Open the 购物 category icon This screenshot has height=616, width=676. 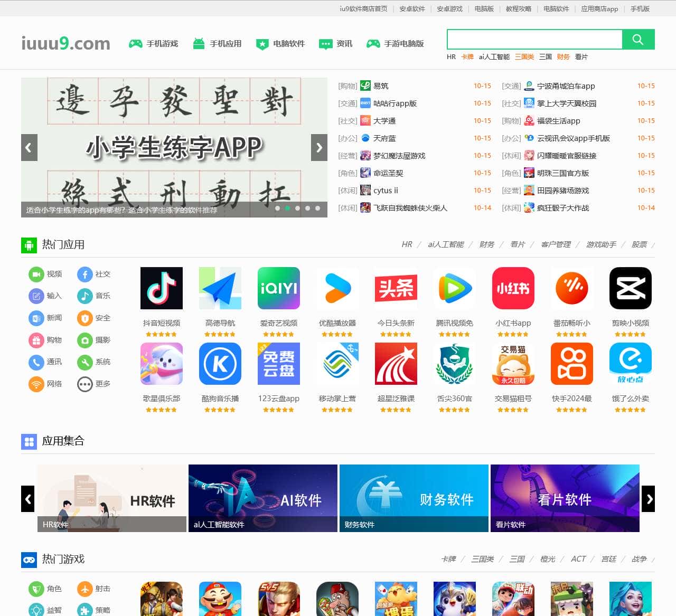pos(36,340)
